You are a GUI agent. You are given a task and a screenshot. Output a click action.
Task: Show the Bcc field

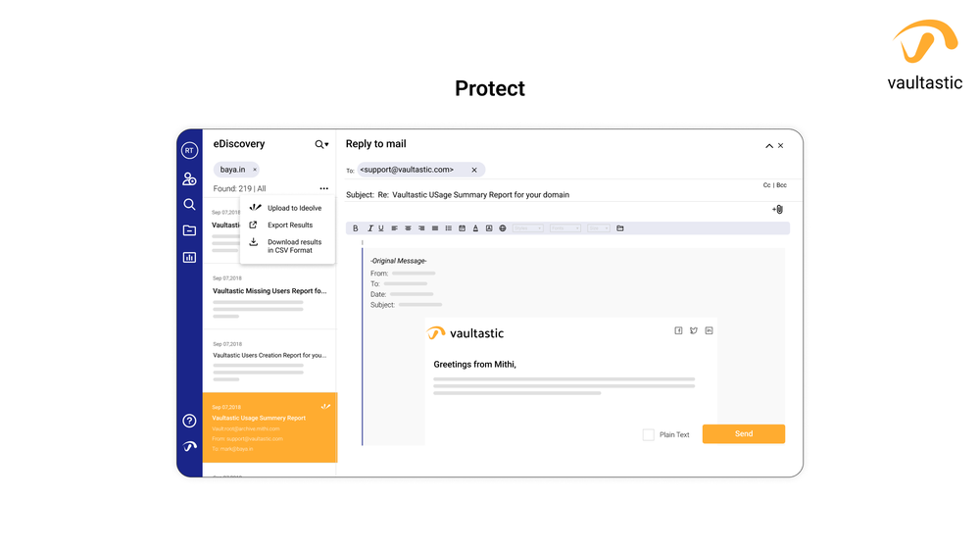[781, 185]
